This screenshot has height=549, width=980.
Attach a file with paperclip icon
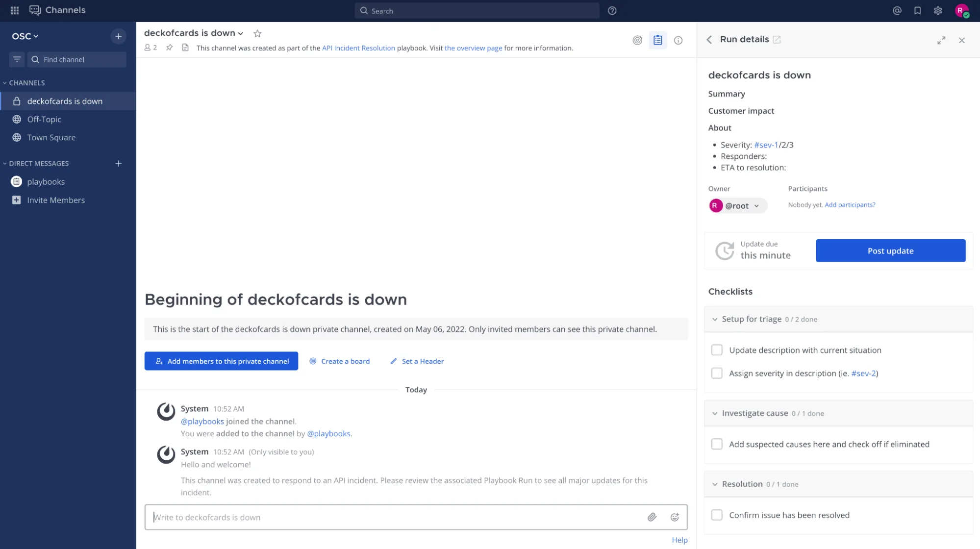(x=652, y=517)
